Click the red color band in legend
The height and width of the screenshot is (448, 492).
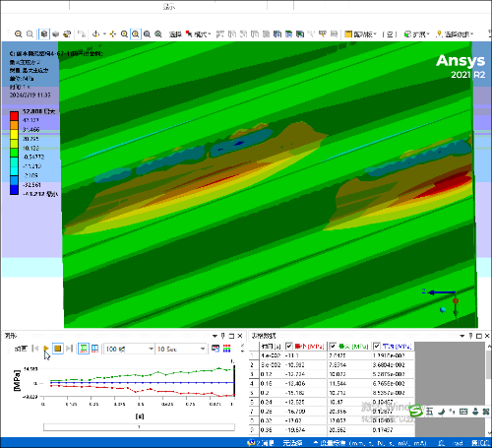pos(14,116)
